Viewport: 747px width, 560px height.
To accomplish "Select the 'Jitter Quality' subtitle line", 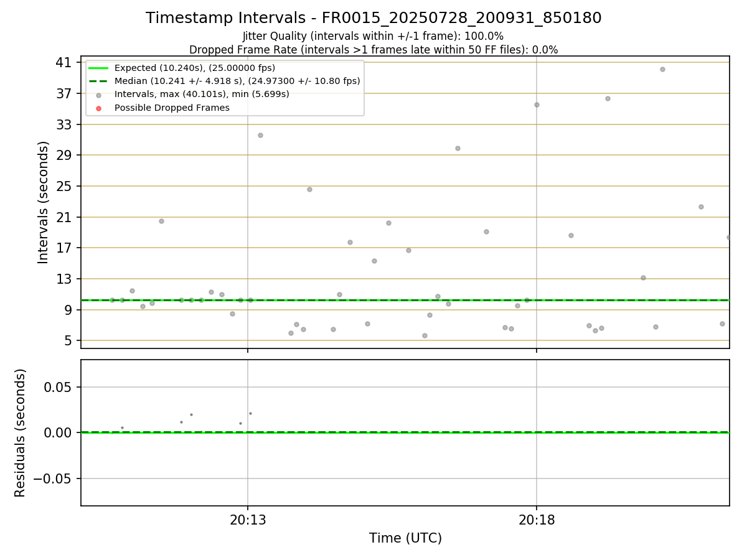I will 374,36.
